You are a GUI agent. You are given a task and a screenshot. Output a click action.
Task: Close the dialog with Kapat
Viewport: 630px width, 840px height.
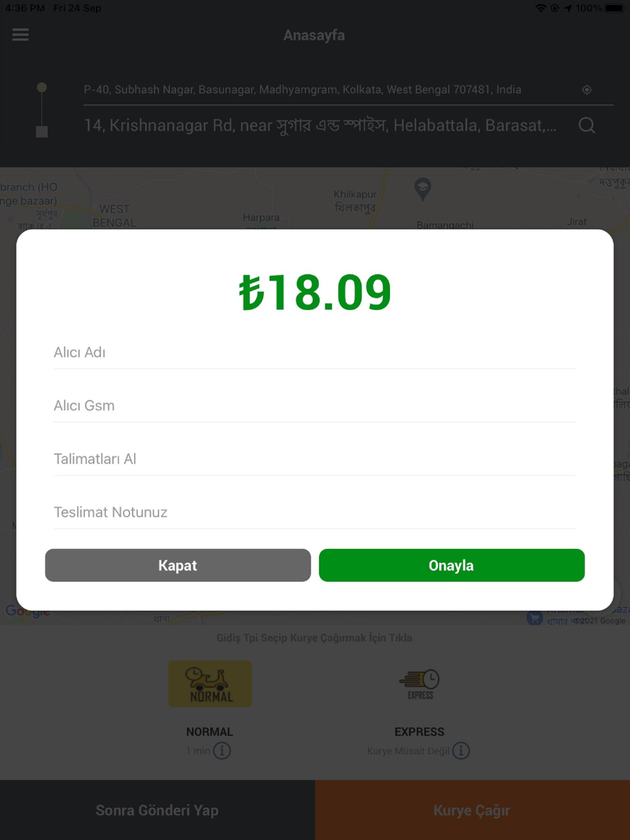[178, 565]
